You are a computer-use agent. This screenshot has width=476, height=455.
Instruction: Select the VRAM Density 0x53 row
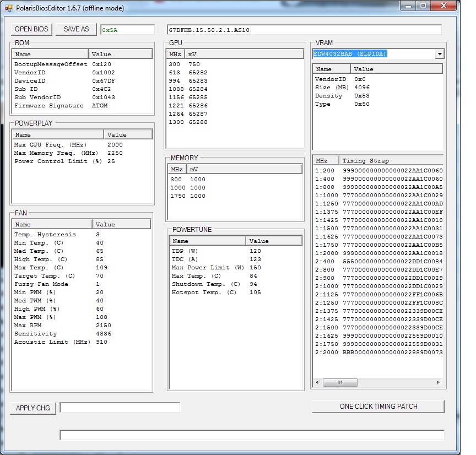377,96
